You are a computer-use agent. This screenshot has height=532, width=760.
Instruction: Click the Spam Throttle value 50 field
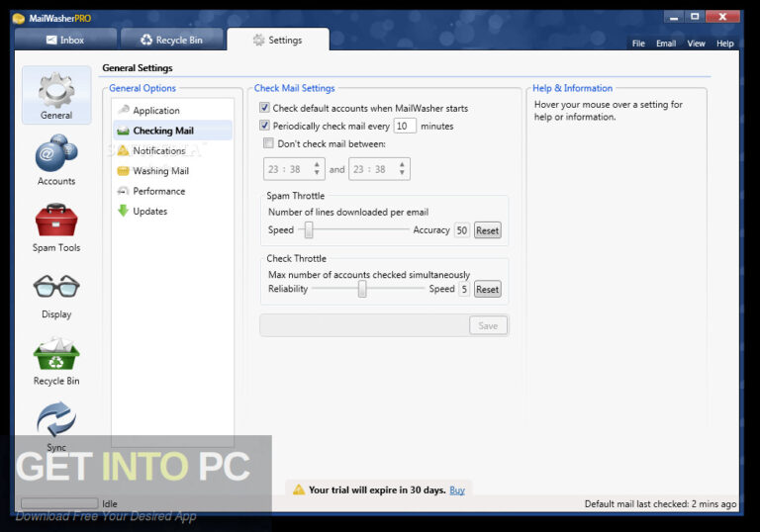tap(462, 230)
